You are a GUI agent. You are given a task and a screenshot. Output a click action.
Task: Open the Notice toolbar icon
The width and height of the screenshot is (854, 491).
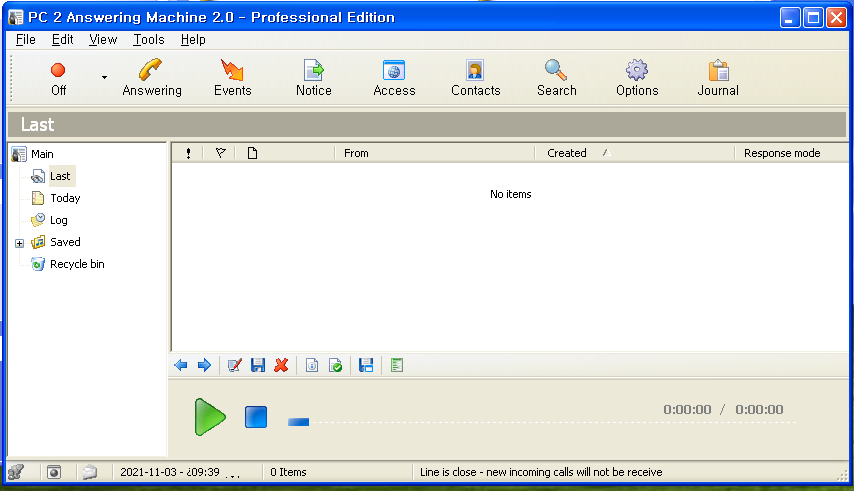pos(314,78)
